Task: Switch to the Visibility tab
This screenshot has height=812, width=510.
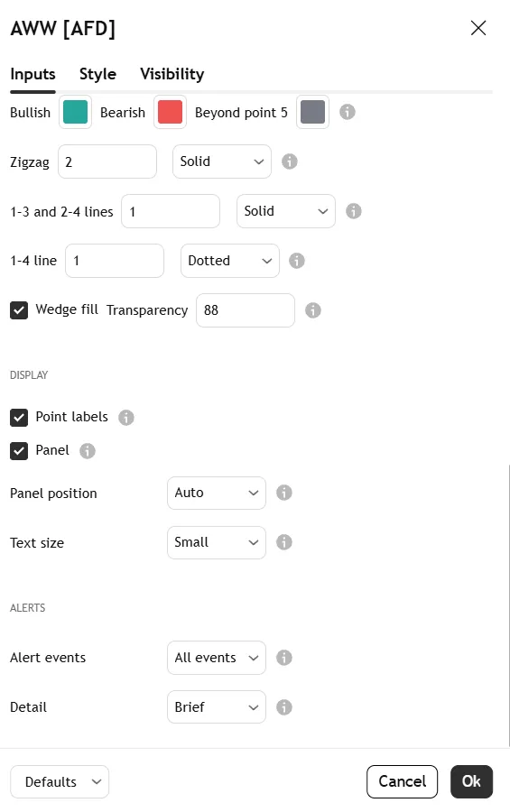Action: click(x=172, y=74)
